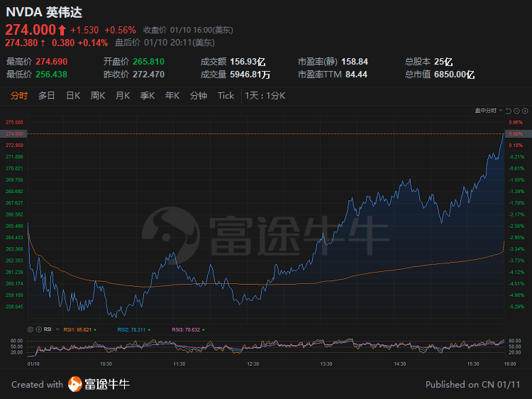Viewport: 532px width, 399px height.
Task: Open the 盘中分时 session dropdown
Action: [x=489, y=111]
